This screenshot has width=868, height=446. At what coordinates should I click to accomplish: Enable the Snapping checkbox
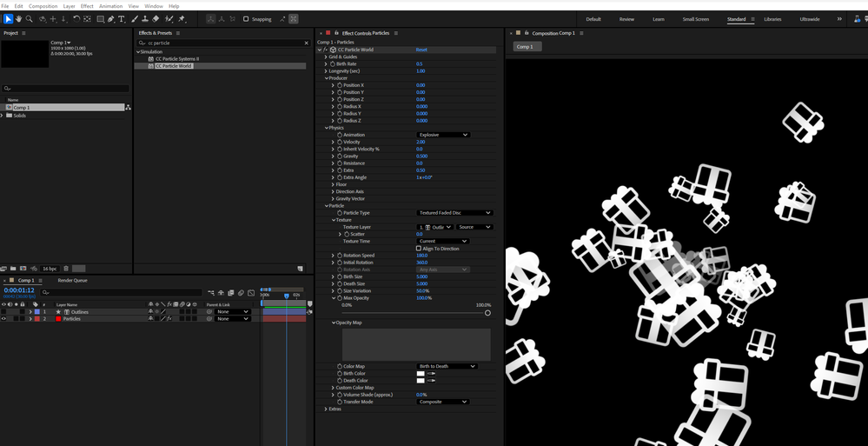[246, 19]
